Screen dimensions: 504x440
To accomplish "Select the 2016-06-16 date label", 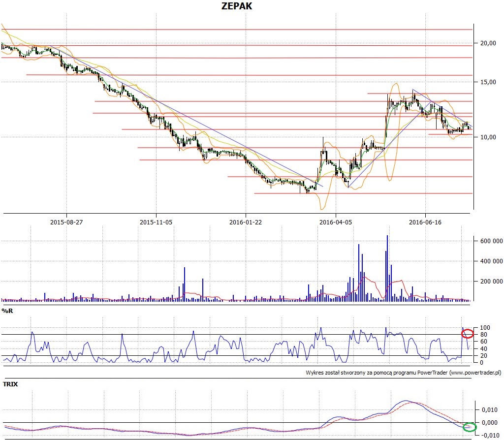I will (425, 222).
